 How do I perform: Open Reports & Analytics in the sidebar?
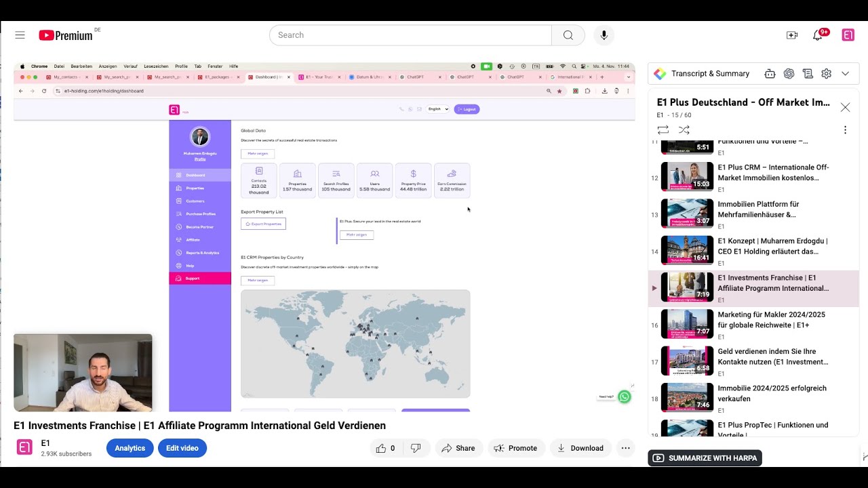point(200,252)
